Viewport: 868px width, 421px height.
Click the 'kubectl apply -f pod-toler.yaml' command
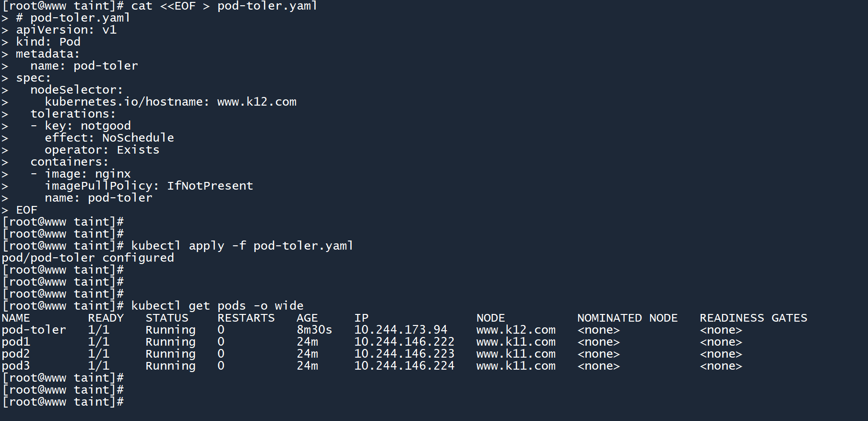[x=242, y=246]
